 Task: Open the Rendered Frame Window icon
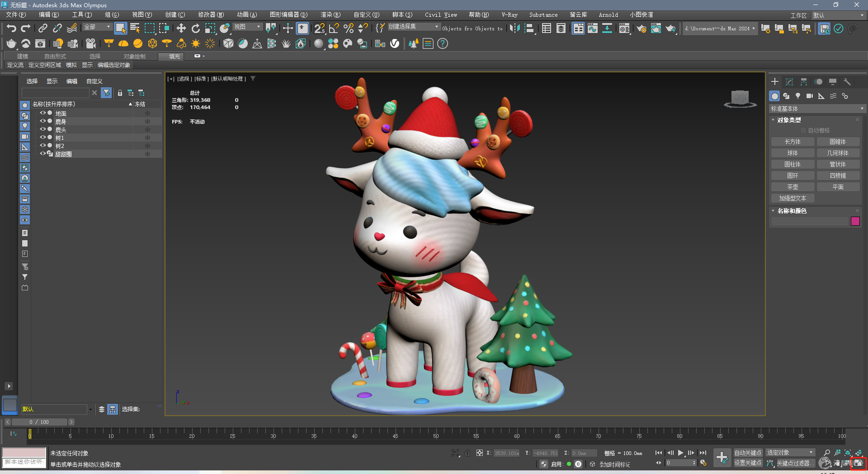[656, 28]
